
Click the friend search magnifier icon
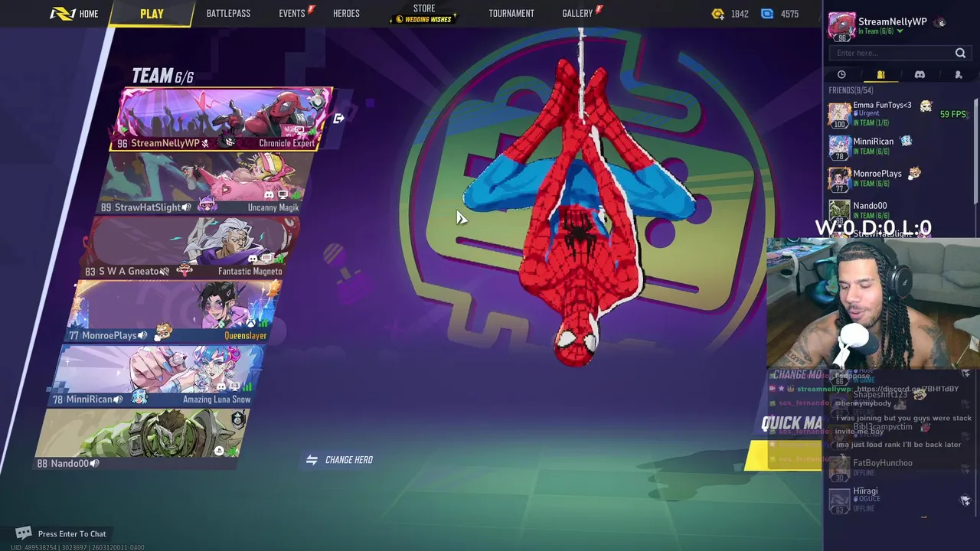tap(960, 53)
